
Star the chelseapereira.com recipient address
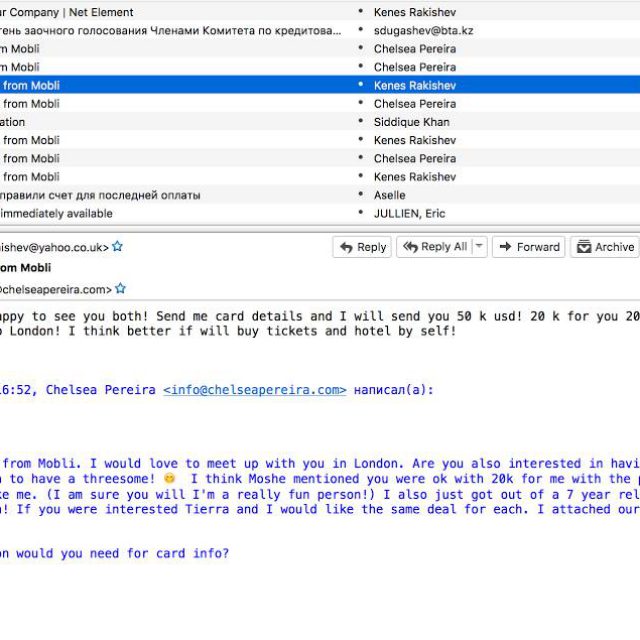(121, 289)
